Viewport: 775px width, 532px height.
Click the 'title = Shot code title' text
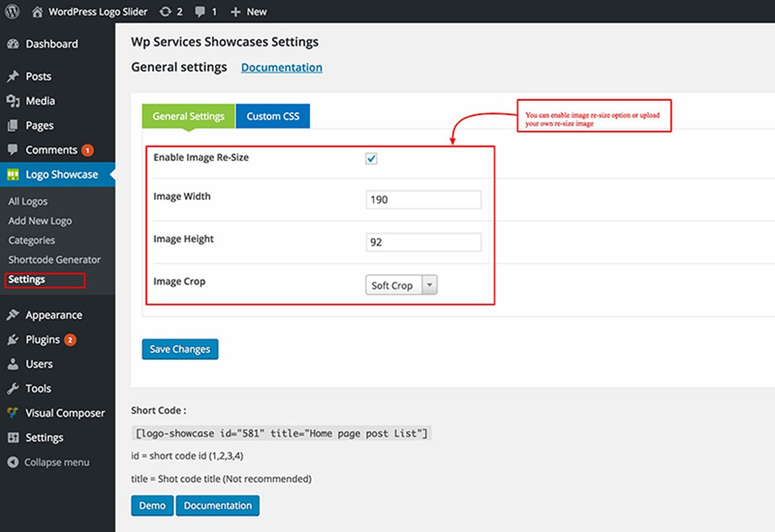pos(221,479)
